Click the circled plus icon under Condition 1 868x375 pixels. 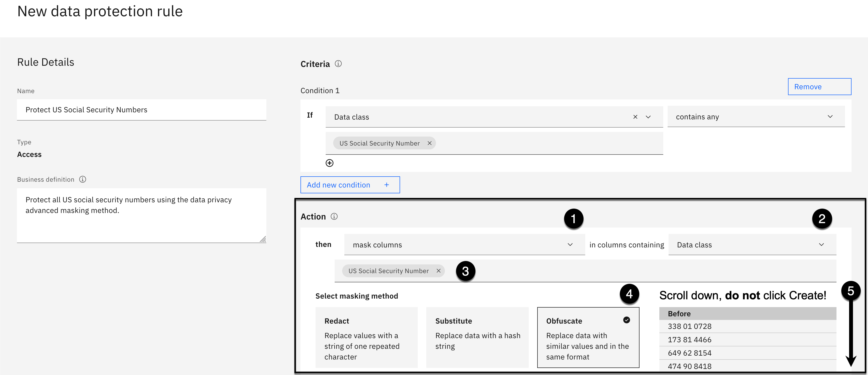[x=330, y=163]
